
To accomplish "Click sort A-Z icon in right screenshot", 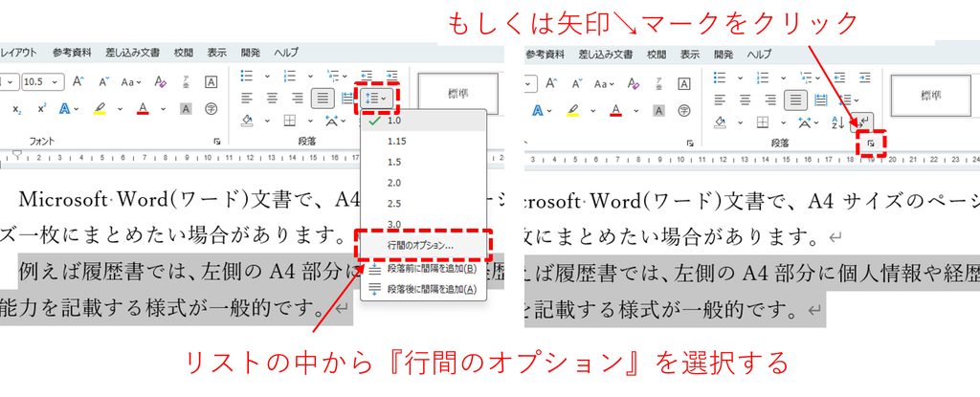I will (x=838, y=121).
